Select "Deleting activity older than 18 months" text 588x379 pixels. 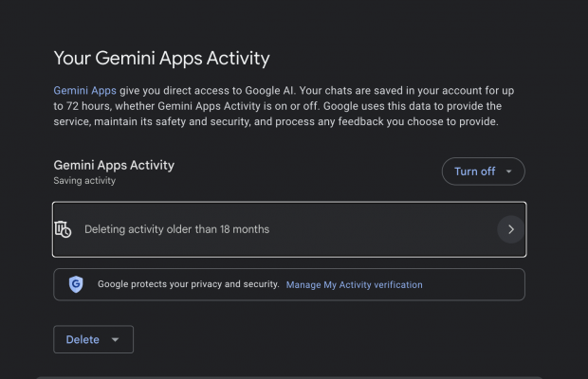point(176,229)
